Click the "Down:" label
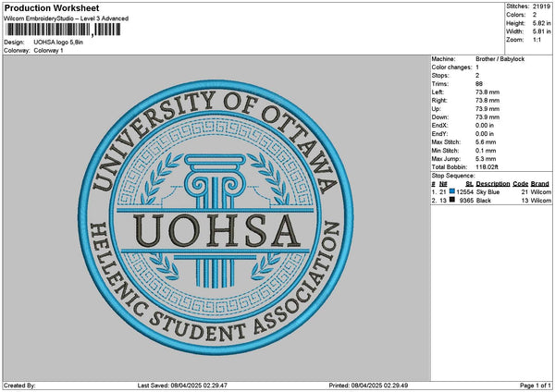This screenshot has height=392, width=555. [x=440, y=117]
